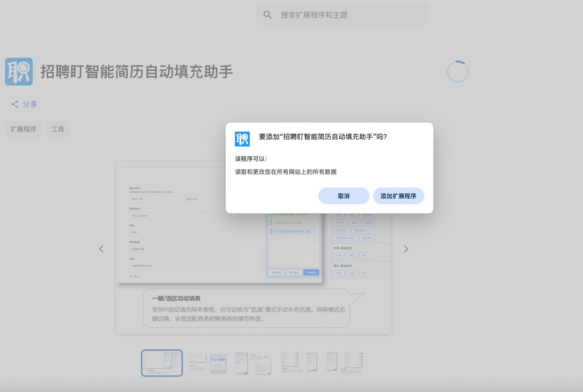Switch to 选区填表 mode in the preview
Viewport: 583px width, 392px height.
(294, 273)
